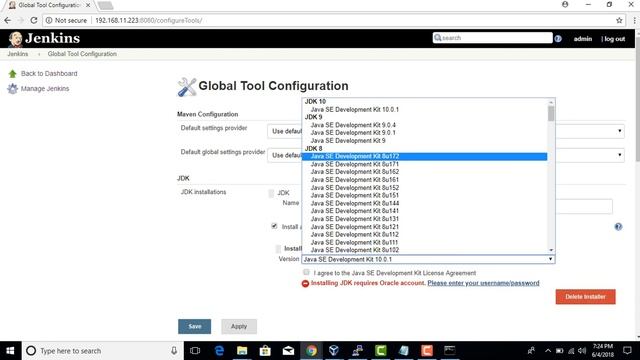Toggle Install automatically checkbox

point(274,226)
